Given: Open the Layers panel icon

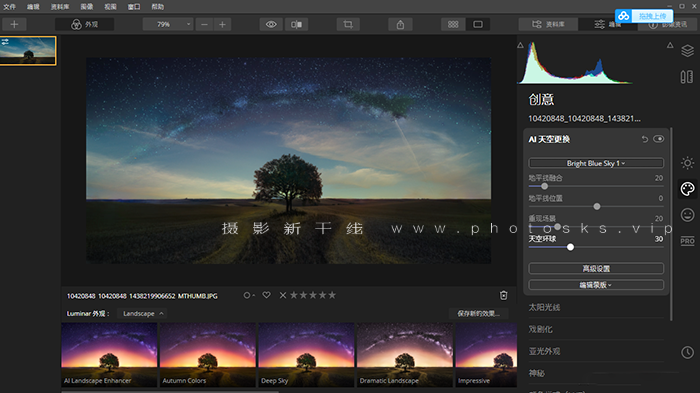Looking at the screenshot, I should (688, 50).
